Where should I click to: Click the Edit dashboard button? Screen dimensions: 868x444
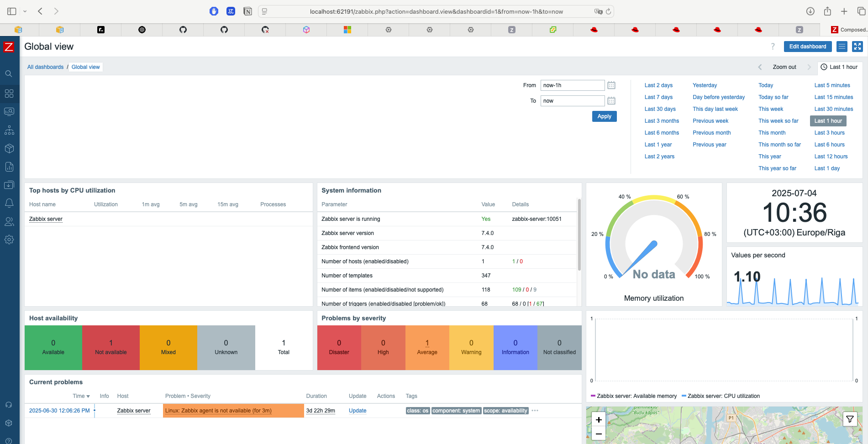coord(807,47)
